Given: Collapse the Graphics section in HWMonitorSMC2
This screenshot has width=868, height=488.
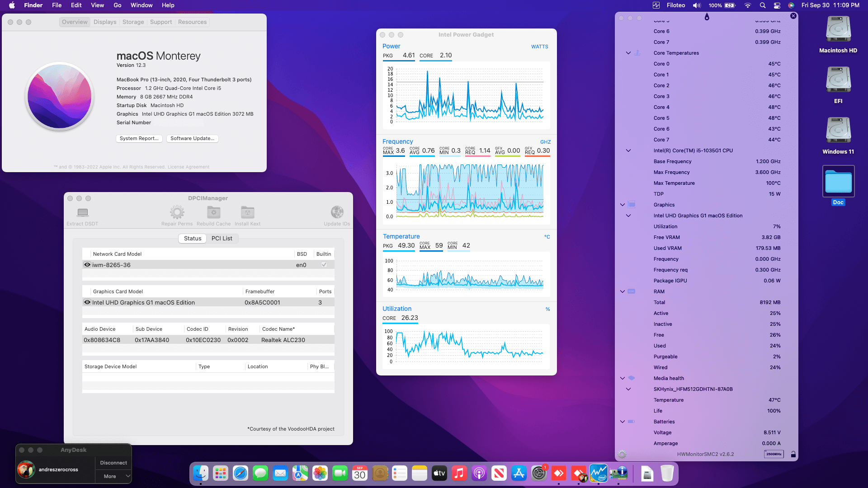Looking at the screenshot, I should 623,205.
